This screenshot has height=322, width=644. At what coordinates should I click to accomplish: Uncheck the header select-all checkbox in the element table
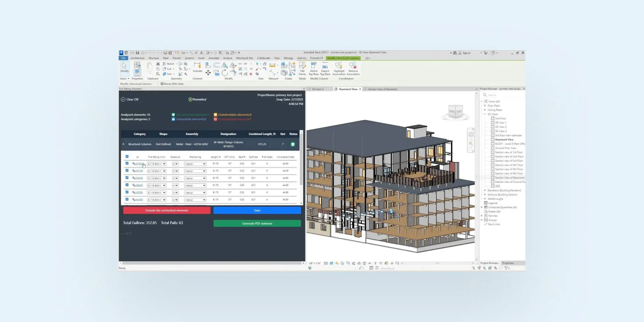pos(127,156)
